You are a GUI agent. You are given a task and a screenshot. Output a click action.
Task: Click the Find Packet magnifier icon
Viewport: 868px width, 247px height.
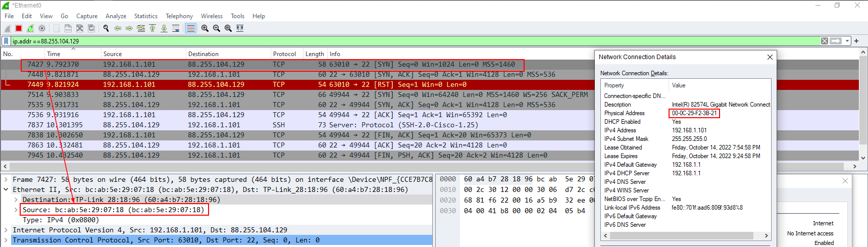pyautogui.click(x=106, y=28)
